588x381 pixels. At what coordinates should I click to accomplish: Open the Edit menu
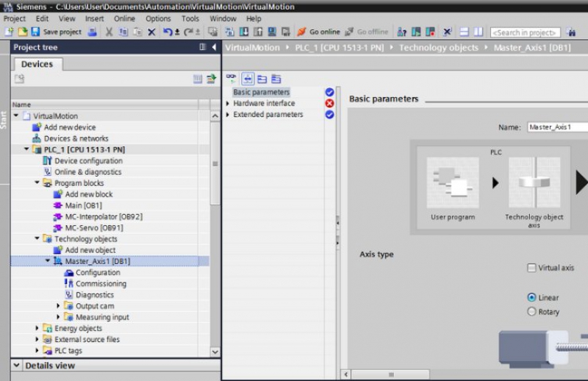coord(42,18)
